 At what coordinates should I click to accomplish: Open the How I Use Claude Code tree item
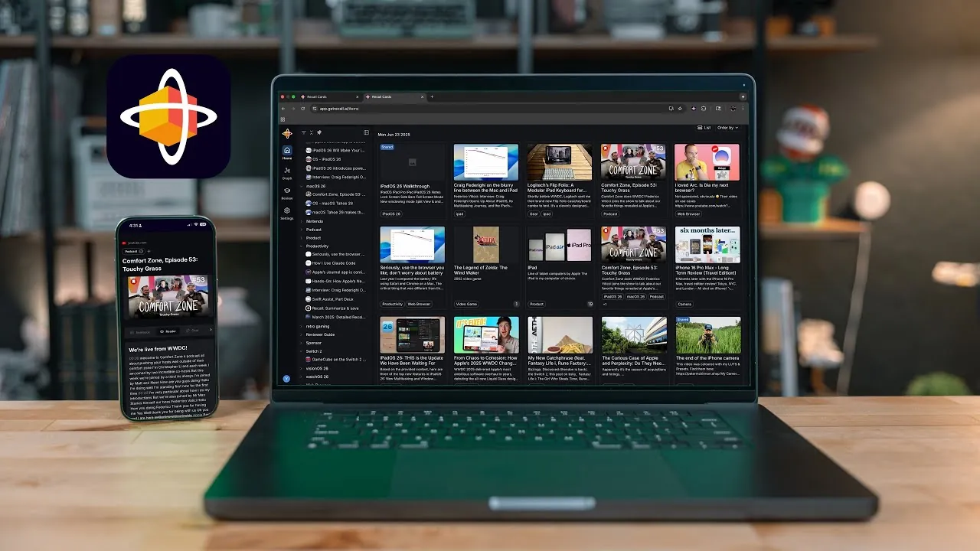tap(331, 263)
